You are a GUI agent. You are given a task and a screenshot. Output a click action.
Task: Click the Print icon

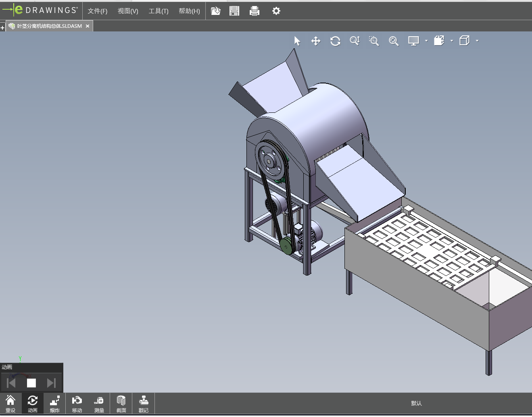[x=255, y=11]
